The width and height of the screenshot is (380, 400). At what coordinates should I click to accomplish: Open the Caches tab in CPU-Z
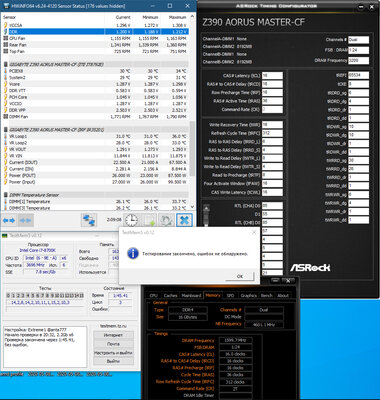click(x=170, y=295)
